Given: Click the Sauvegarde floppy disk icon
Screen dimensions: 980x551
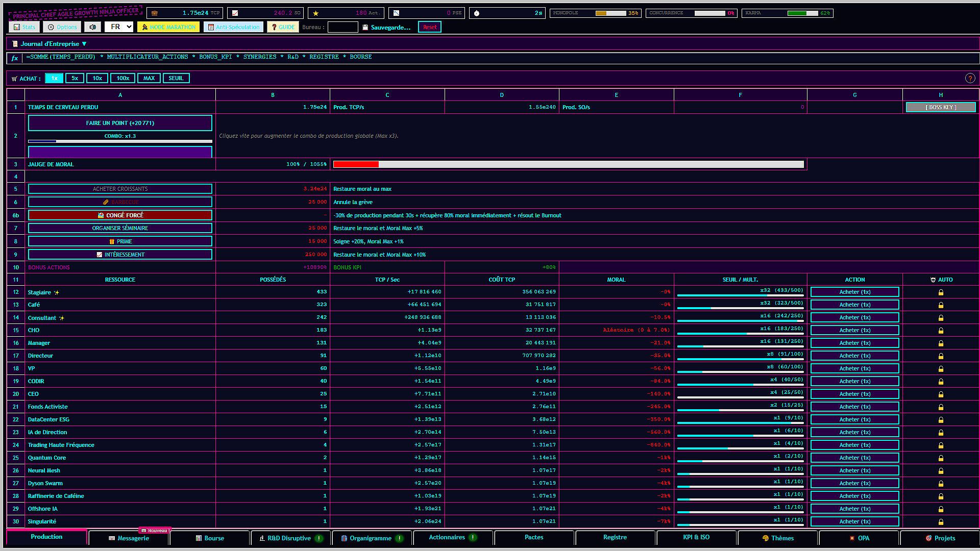Looking at the screenshot, I should [x=365, y=28].
